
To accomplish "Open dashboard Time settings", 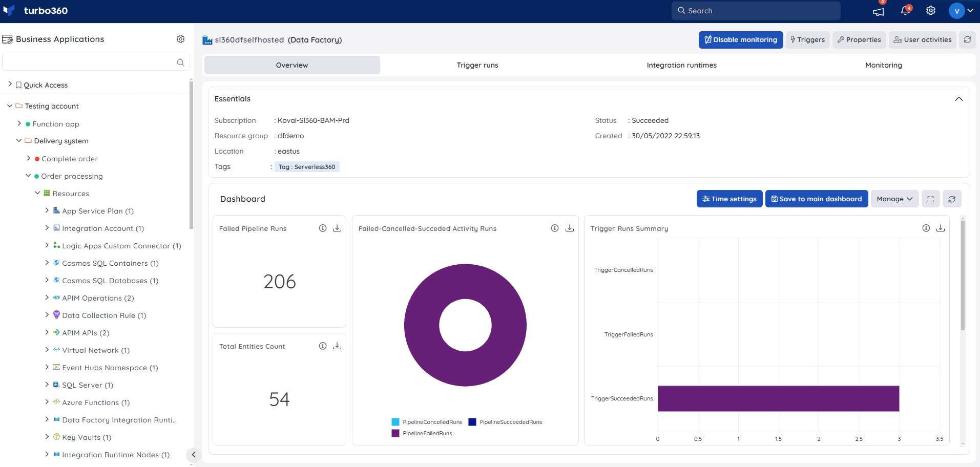I will click(x=729, y=199).
